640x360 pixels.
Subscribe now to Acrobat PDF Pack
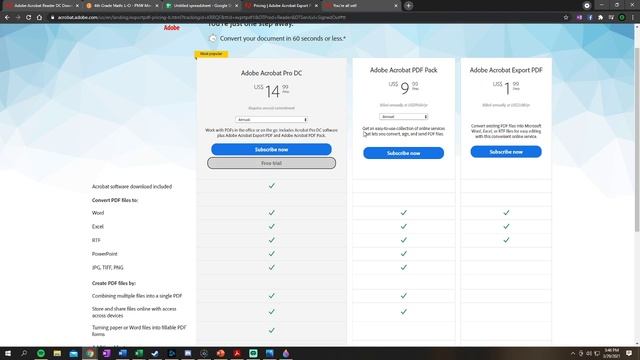[x=403, y=153]
